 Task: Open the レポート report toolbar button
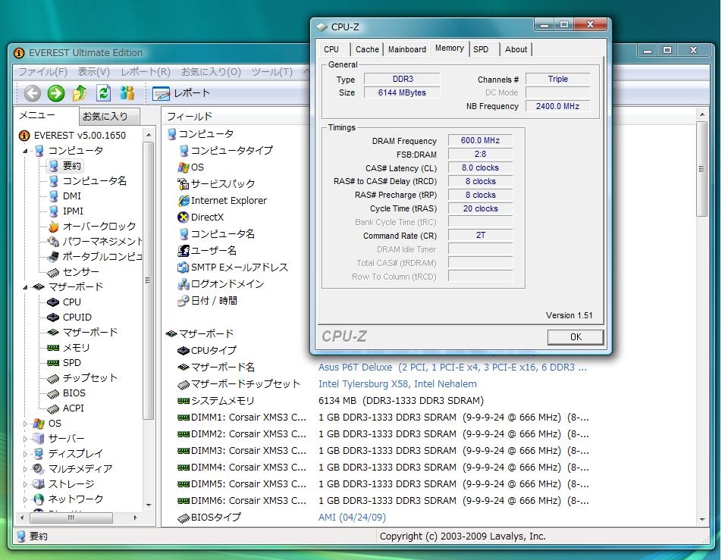[180, 93]
